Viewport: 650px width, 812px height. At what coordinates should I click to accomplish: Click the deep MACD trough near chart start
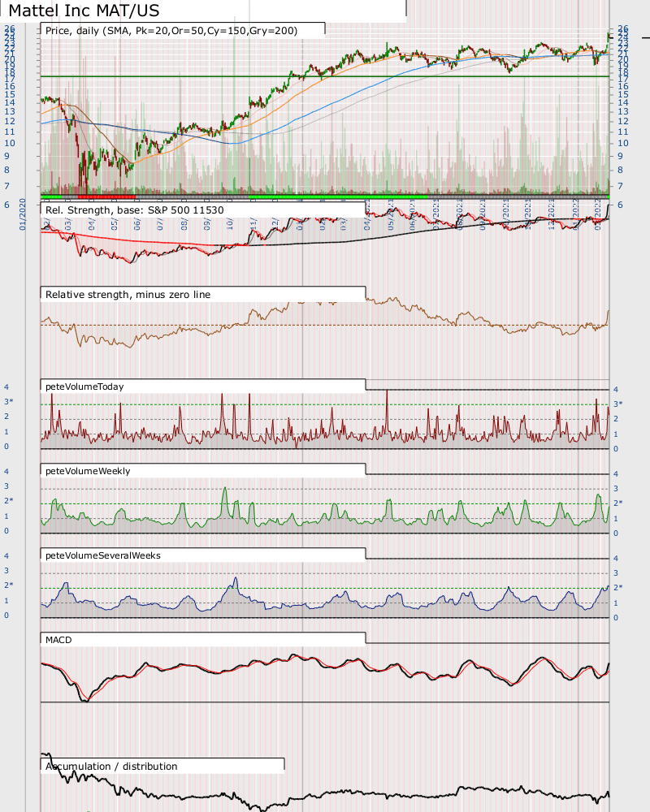(x=85, y=700)
